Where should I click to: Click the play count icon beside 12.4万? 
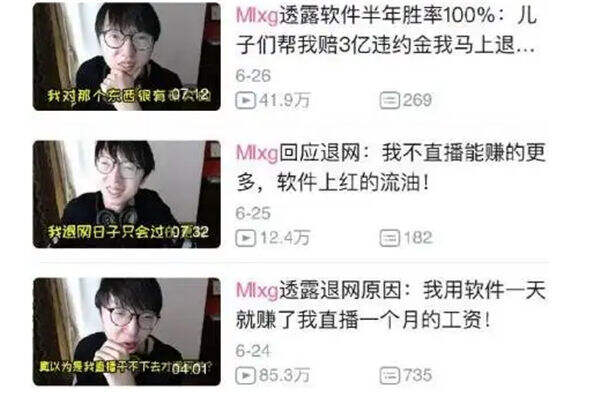(245, 238)
